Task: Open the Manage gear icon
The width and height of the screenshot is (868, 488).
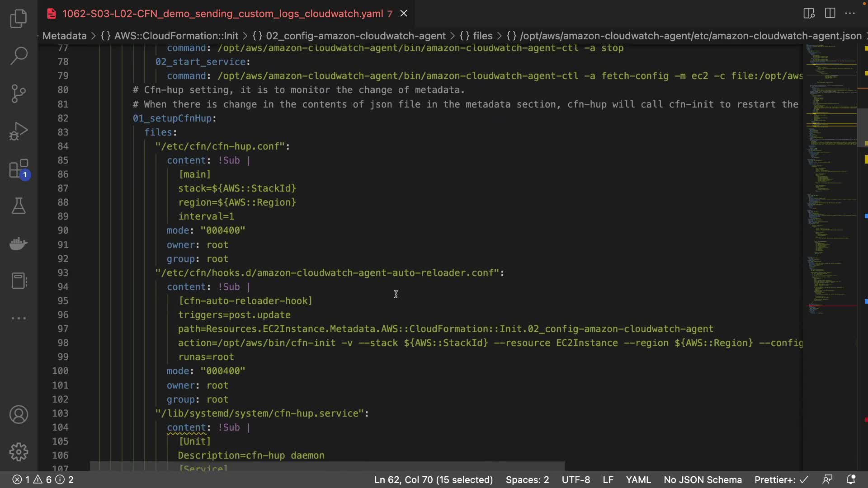Action: (19, 452)
